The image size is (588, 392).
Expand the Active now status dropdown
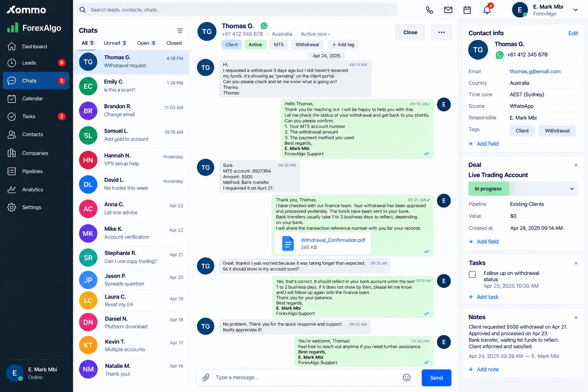tap(315, 34)
